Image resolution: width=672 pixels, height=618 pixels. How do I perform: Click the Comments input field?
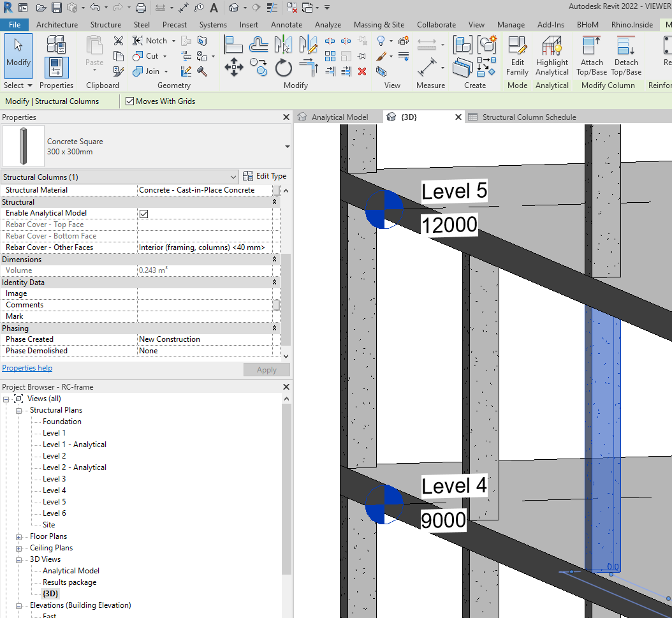coord(204,304)
